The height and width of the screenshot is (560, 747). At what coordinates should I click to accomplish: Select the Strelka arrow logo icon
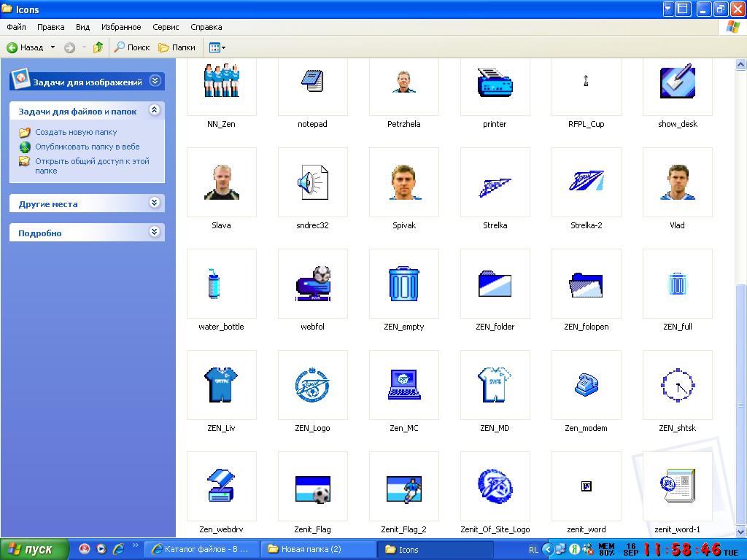click(x=495, y=182)
